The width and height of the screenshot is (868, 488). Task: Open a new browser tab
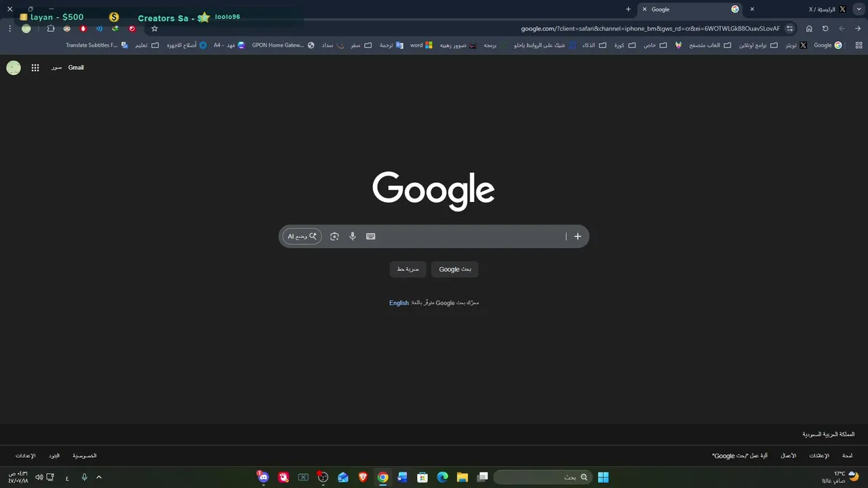tap(629, 9)
